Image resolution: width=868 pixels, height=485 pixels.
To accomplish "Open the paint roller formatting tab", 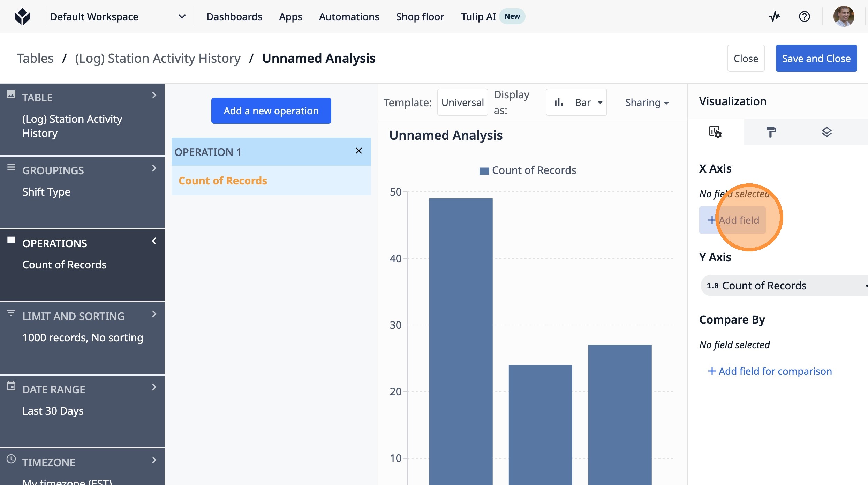I will pos(771,132).
